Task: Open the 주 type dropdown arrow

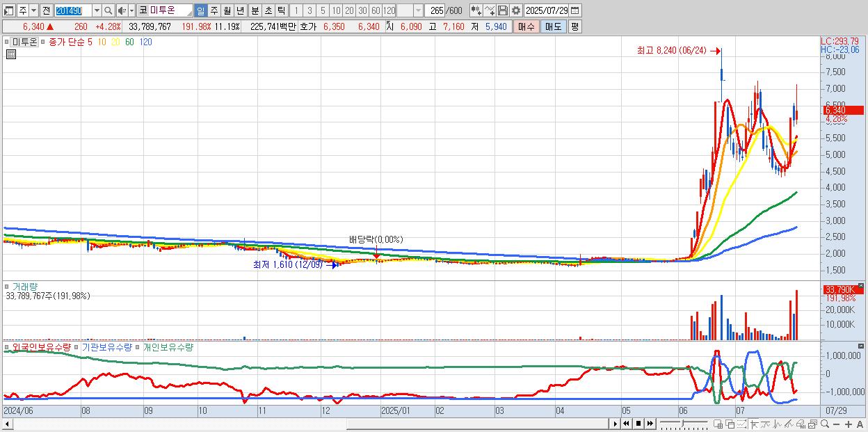Action: [33, 10]
